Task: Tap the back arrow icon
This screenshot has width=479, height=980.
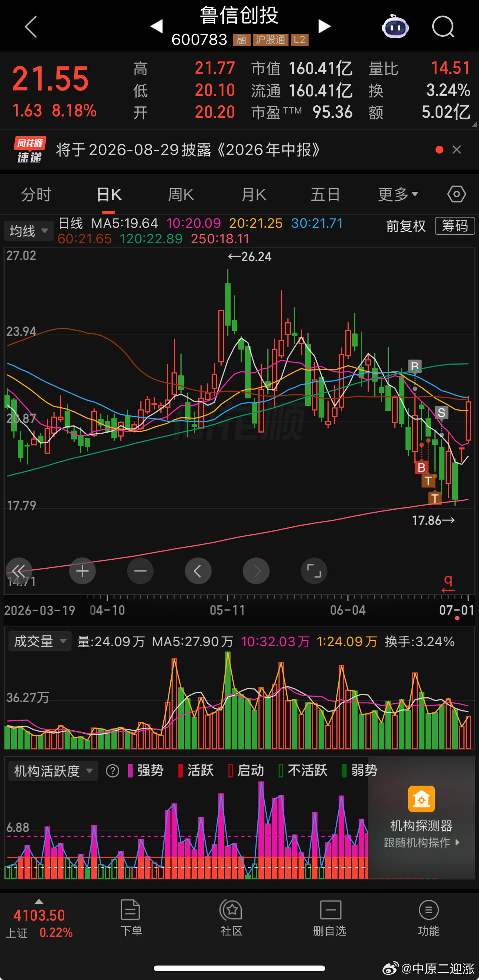Action: point(30,27)
